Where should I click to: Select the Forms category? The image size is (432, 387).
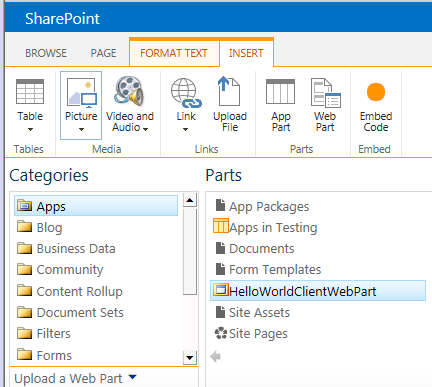[54, 355]
